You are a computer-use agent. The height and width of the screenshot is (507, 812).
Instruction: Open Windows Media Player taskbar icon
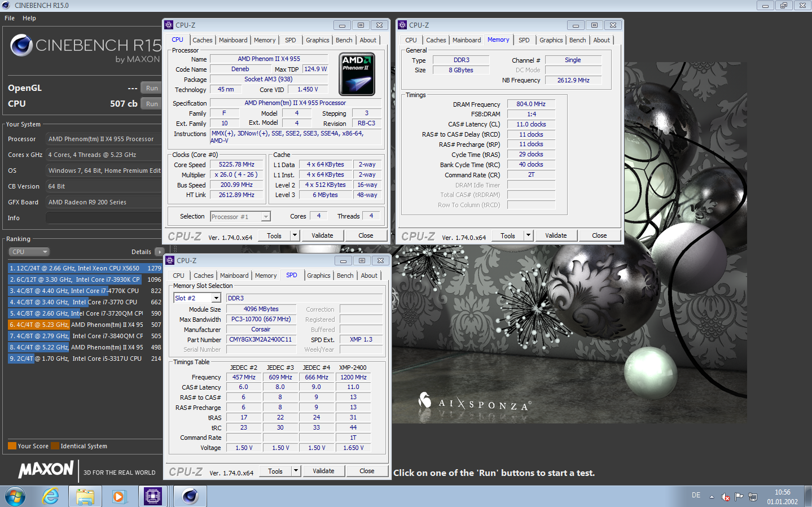point(118,496)
